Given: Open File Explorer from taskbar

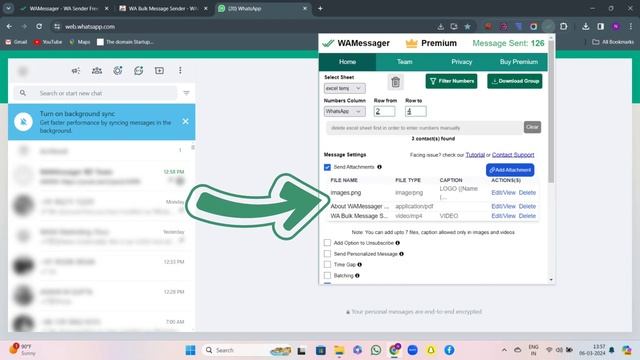Looking at the screenshot, I should (339, 350).
